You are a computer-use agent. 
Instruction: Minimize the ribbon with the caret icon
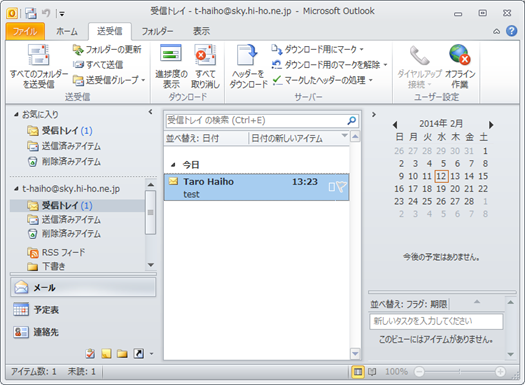tap(496, 31)
